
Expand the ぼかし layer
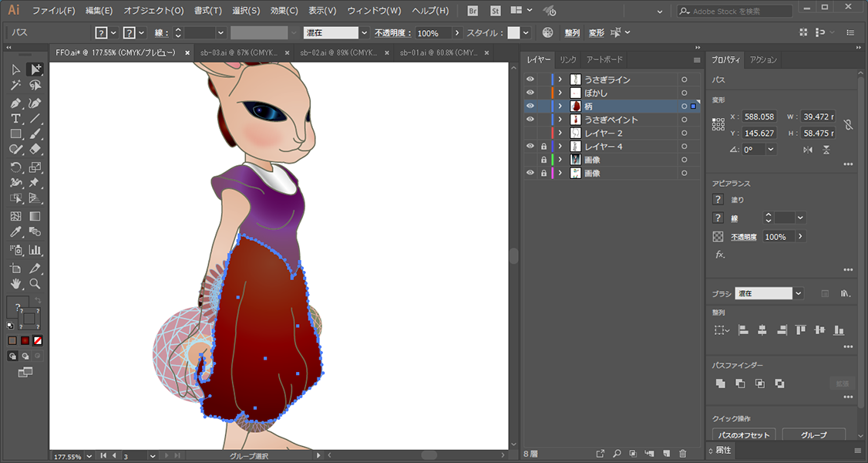tap(560, 93)
